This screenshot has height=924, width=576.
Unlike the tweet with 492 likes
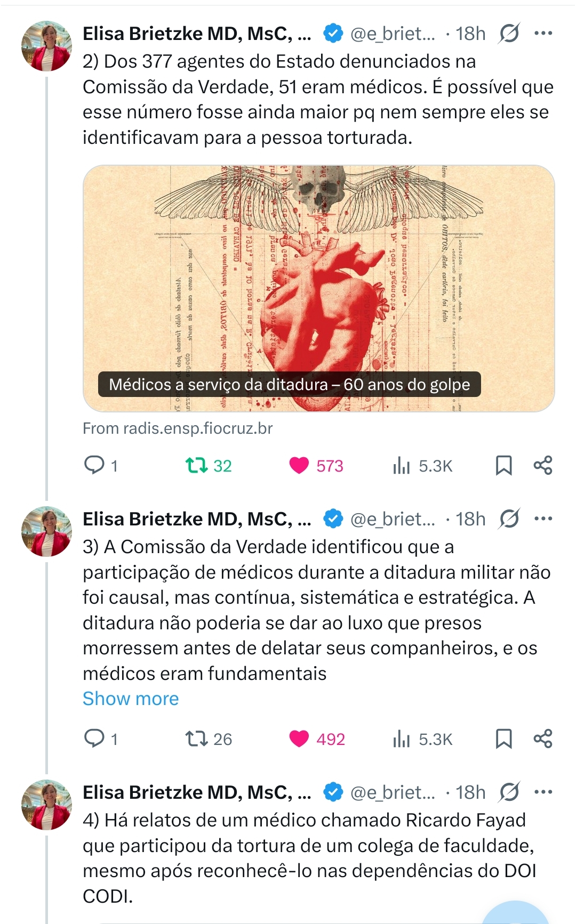pyautogui.click(x=299, y=739)
